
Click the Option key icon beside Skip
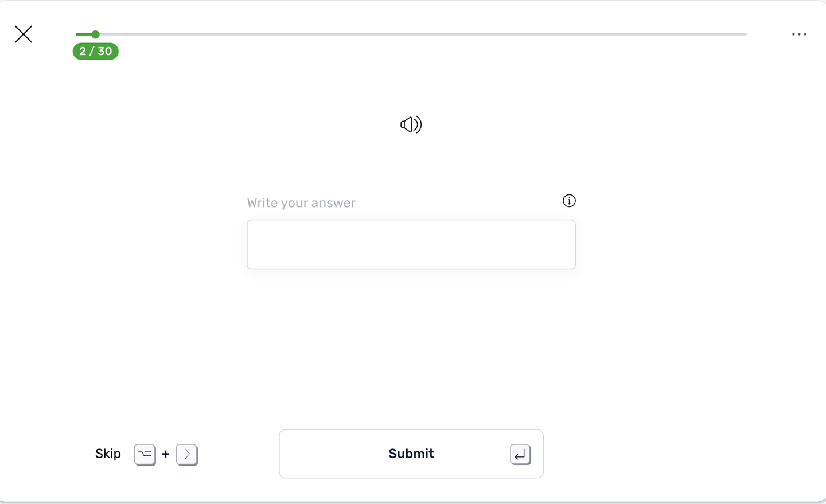pyautogui.click(x=145, y=454)
